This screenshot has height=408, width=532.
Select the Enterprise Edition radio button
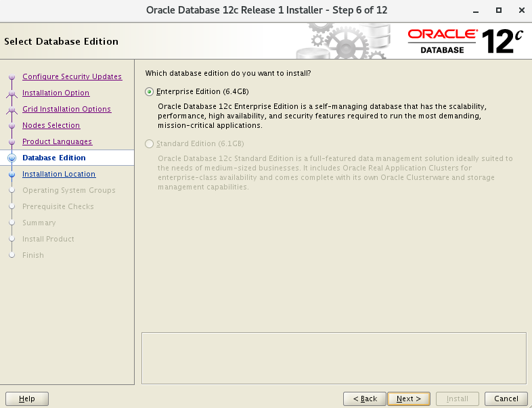(x=149, y=91)
